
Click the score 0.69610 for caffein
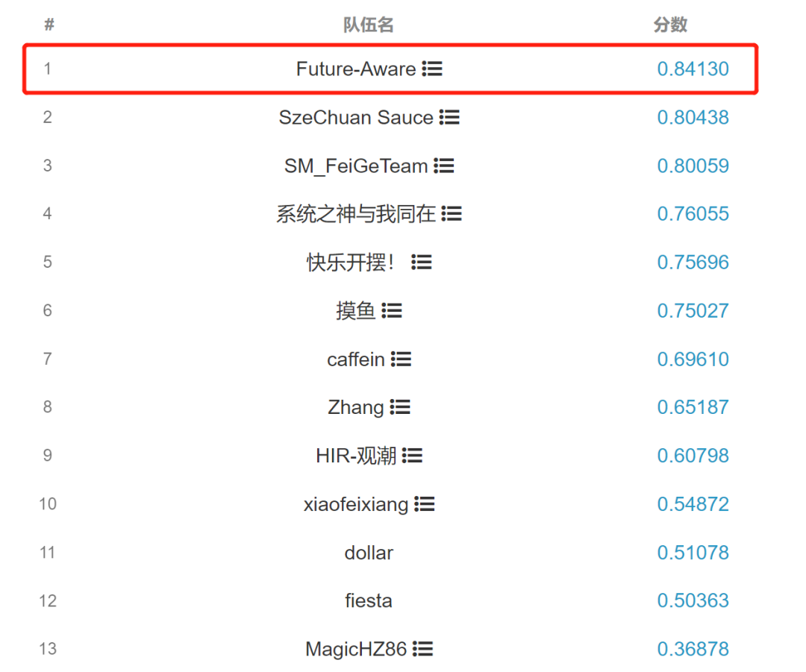[x=693, y=359]
